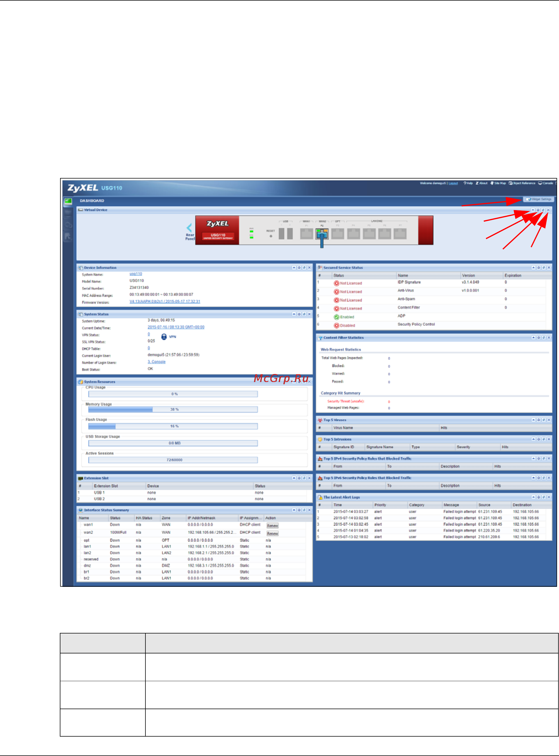The height and width of the screenshot is (756, 559).
Task: Open the current date/time link
Action: (x=176, y=327)
